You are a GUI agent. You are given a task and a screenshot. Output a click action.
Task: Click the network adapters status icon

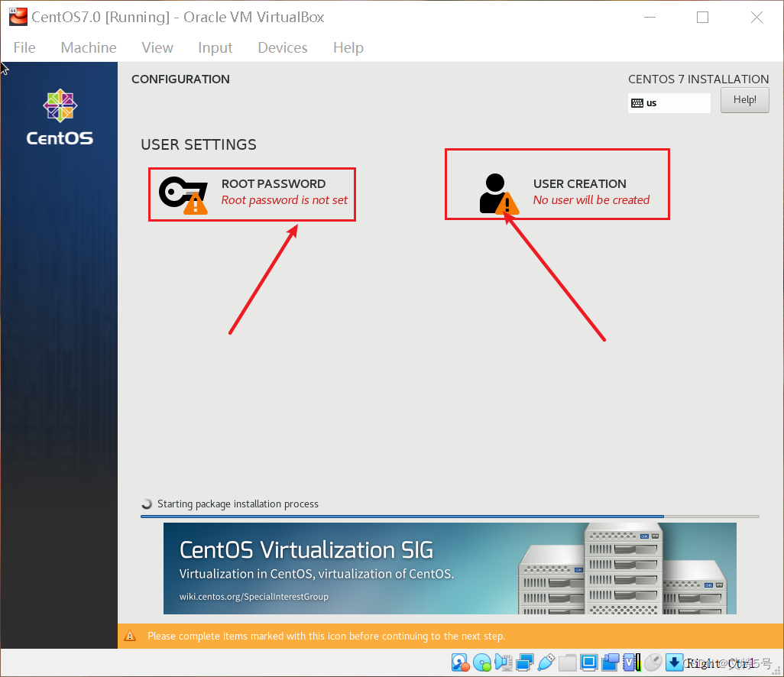coord(525,662)
